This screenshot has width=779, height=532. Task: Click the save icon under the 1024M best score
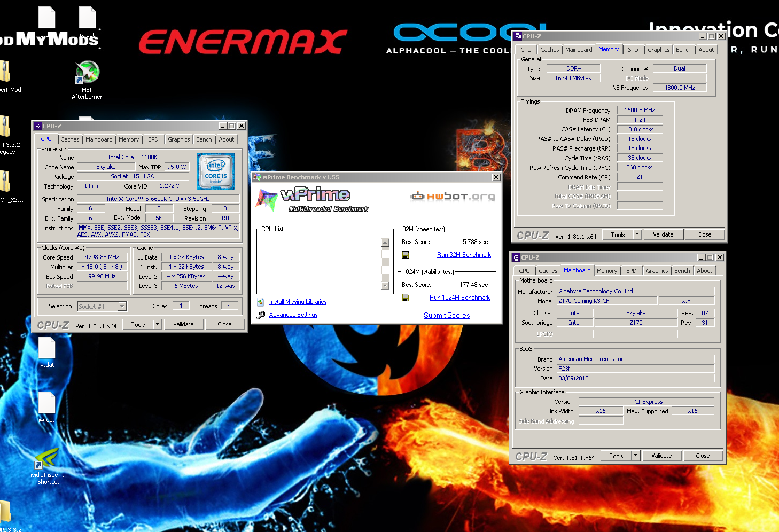[x=406, y=298]
